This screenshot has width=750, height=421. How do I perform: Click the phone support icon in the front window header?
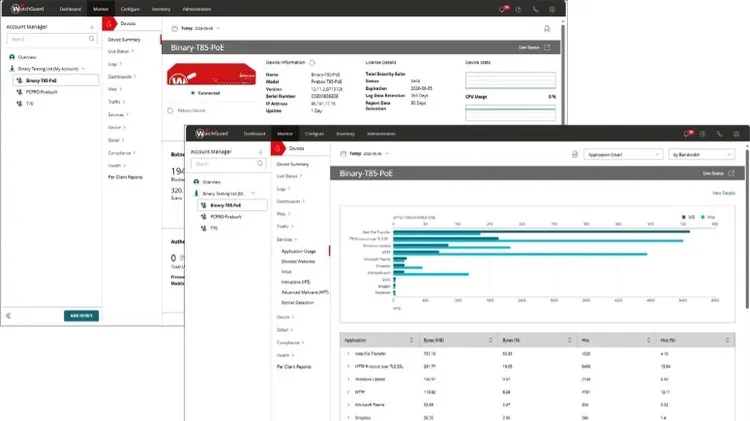[719, 134]
